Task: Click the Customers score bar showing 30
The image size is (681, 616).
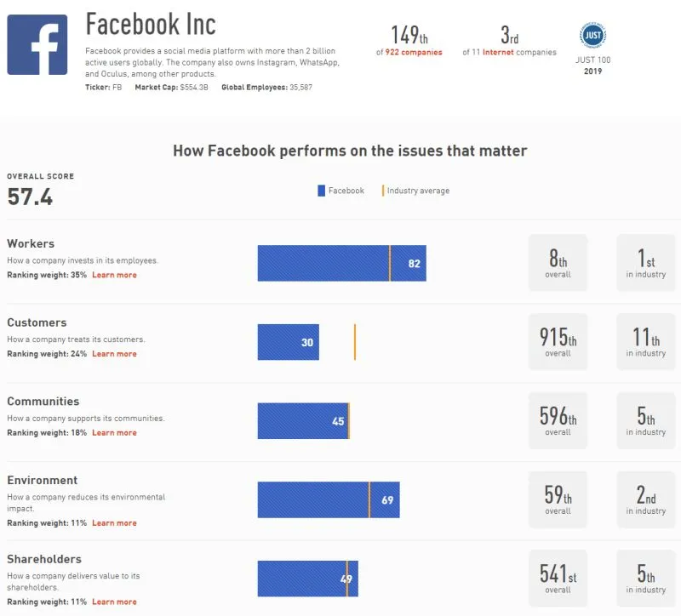Action: [x=288, y=342]
